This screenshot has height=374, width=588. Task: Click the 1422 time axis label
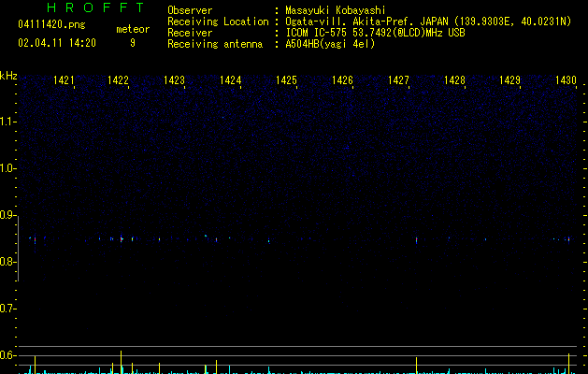(x=118, y=79)
